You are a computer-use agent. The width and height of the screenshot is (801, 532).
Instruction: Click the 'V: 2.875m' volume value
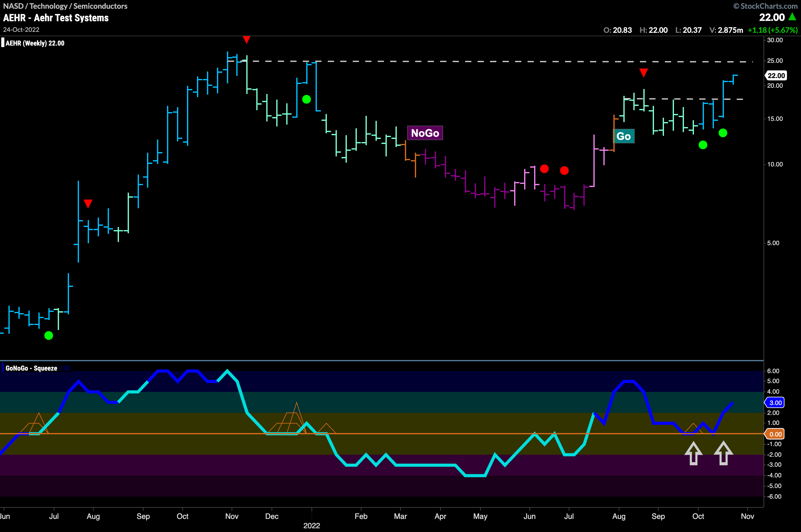click(726, 30)
